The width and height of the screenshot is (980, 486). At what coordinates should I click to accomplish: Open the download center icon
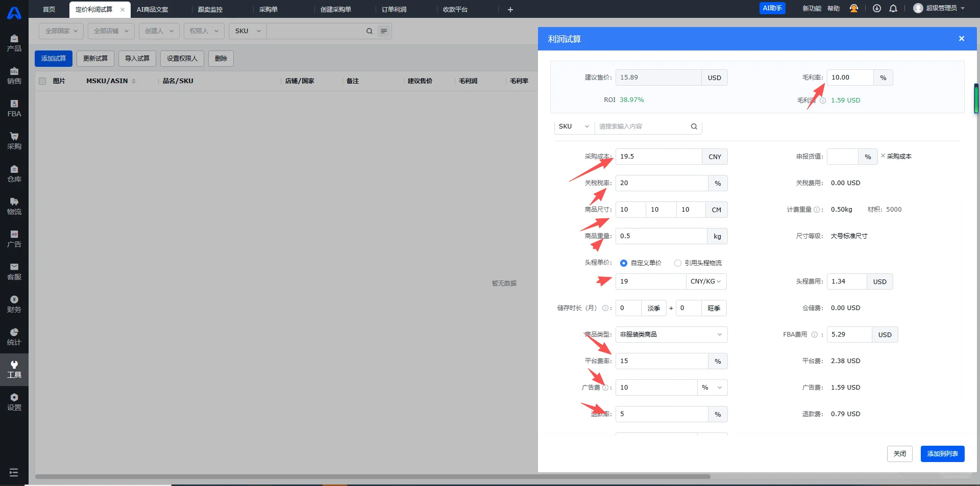(x=877, y=8)
